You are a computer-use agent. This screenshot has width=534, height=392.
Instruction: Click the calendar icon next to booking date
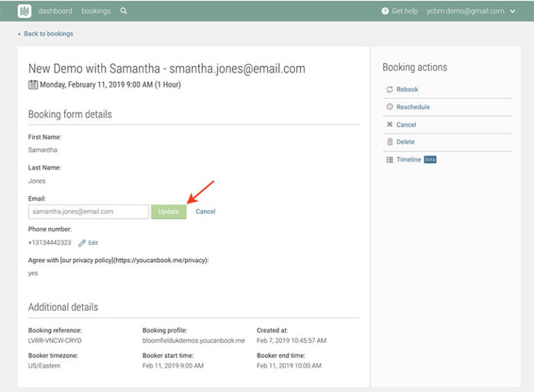(x=33, y=85)
